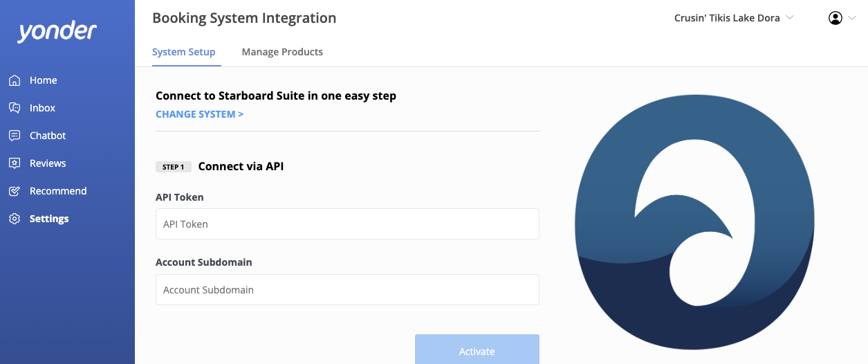Open the Inbox menu label
The height and width of the screenshot is (364, 868).
coord(42,108)
